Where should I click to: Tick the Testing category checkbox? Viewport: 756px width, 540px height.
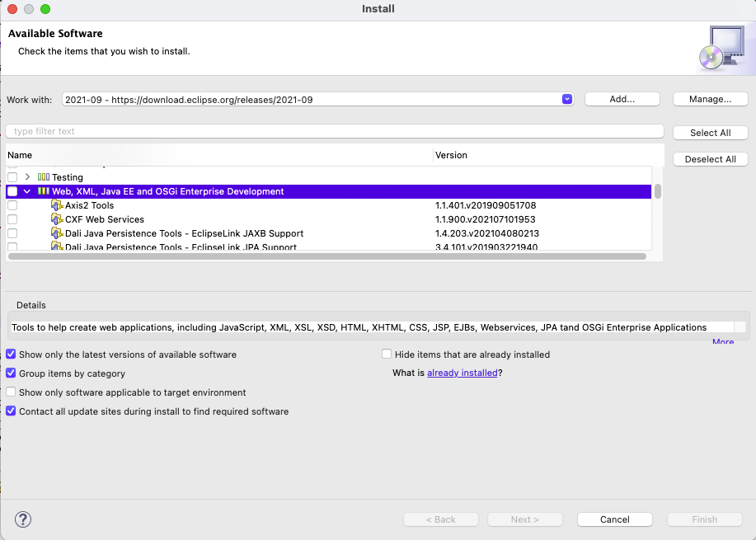tap(12, 177)
